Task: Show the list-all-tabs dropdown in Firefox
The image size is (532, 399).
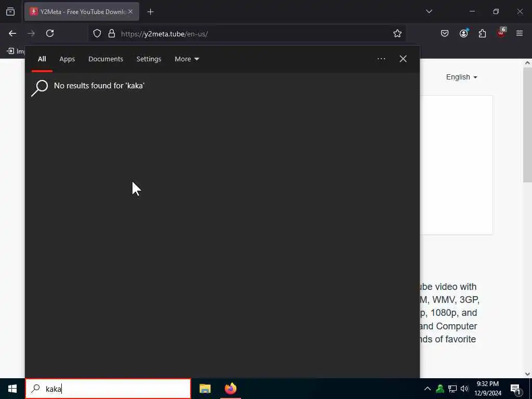Action: click(x=429, y=11)
